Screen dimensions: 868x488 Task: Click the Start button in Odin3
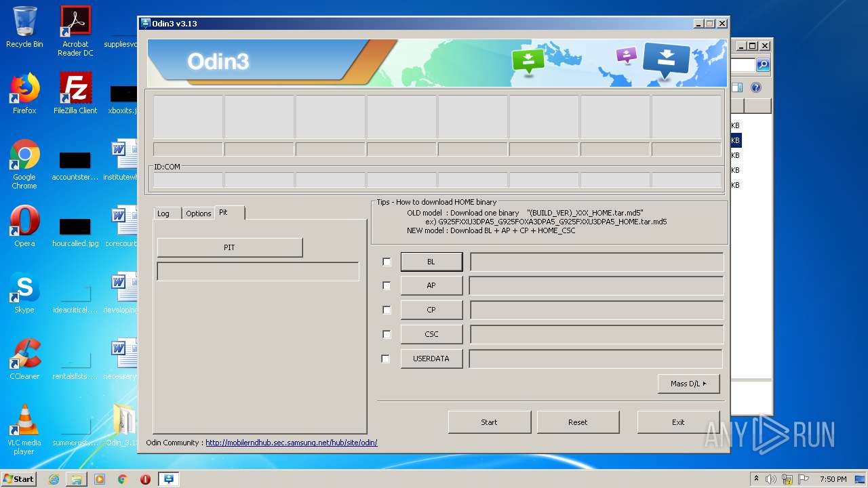pyautogui.click(x=489, y=422)
